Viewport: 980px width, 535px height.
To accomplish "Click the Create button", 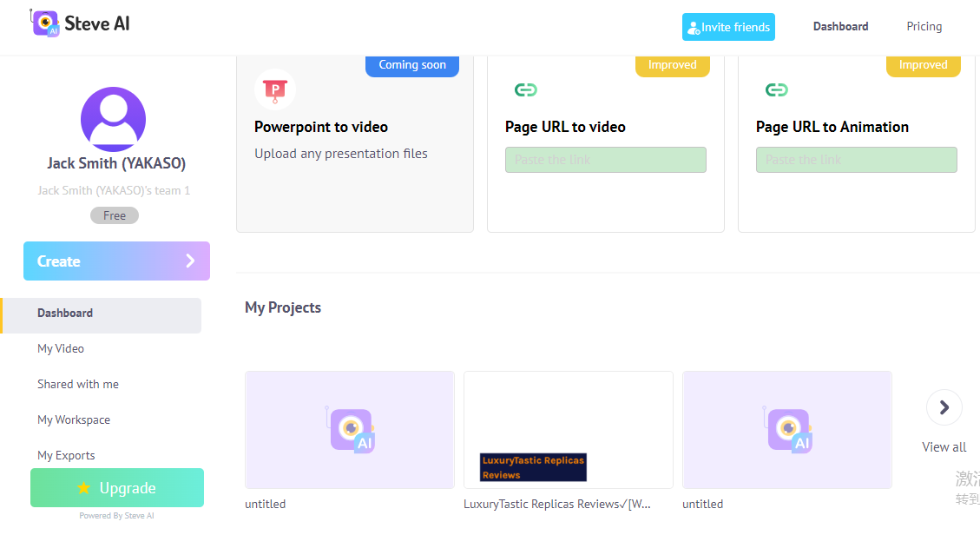I will tap(116, 261).
